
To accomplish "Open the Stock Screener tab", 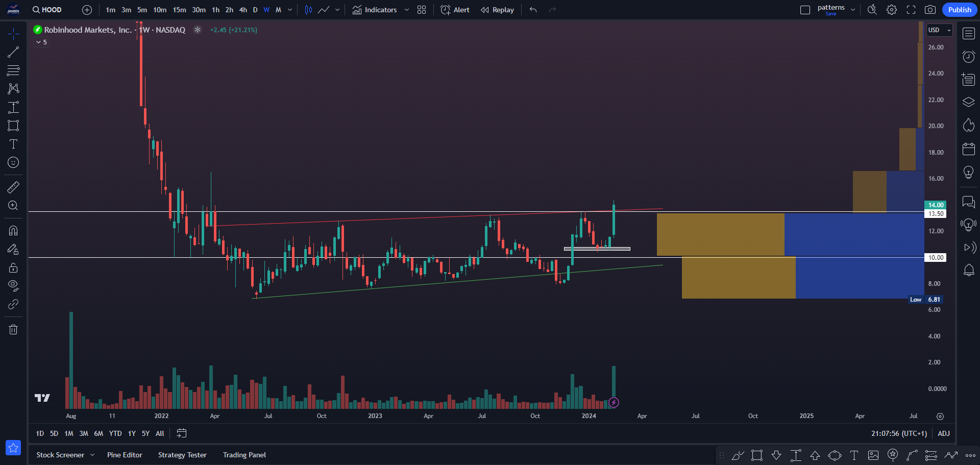I will click(60, 455).
